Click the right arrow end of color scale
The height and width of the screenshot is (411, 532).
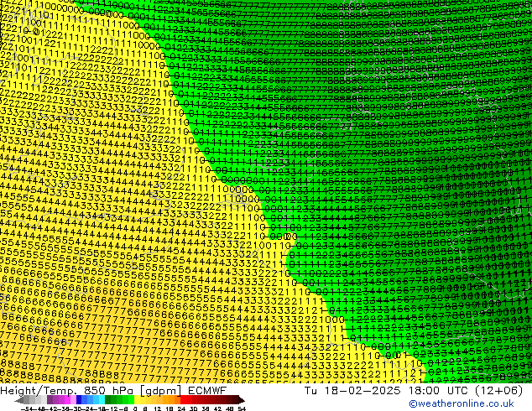pyautogui.click(x=242, y=400)
